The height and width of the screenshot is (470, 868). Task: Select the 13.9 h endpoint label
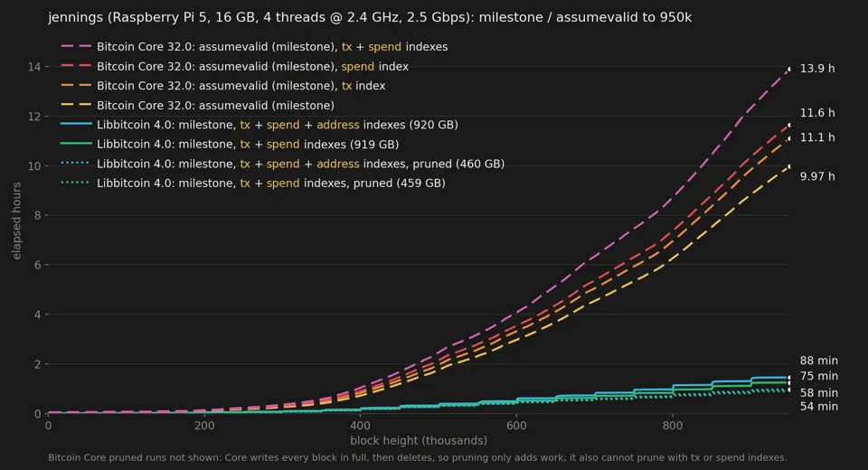coord(817,69)
